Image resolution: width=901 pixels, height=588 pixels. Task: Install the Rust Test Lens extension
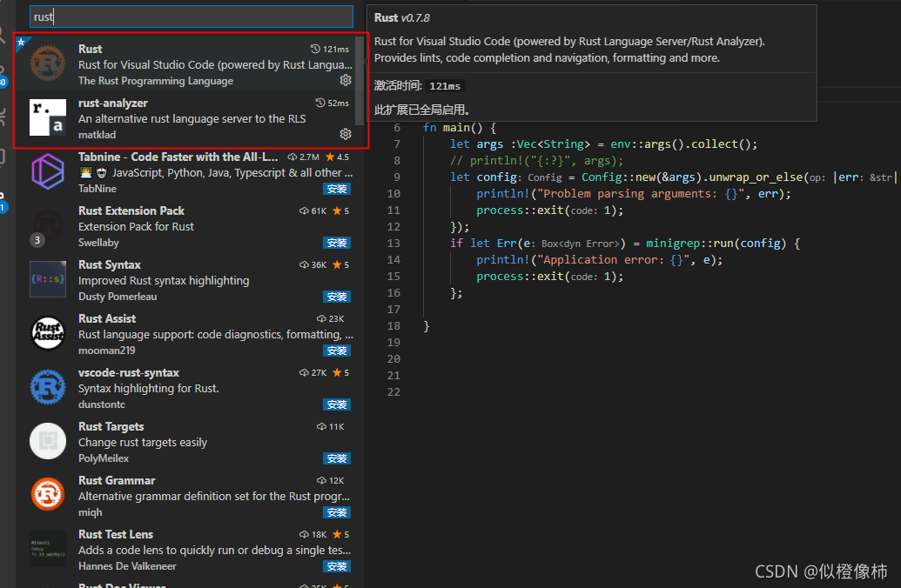(337, 567)
